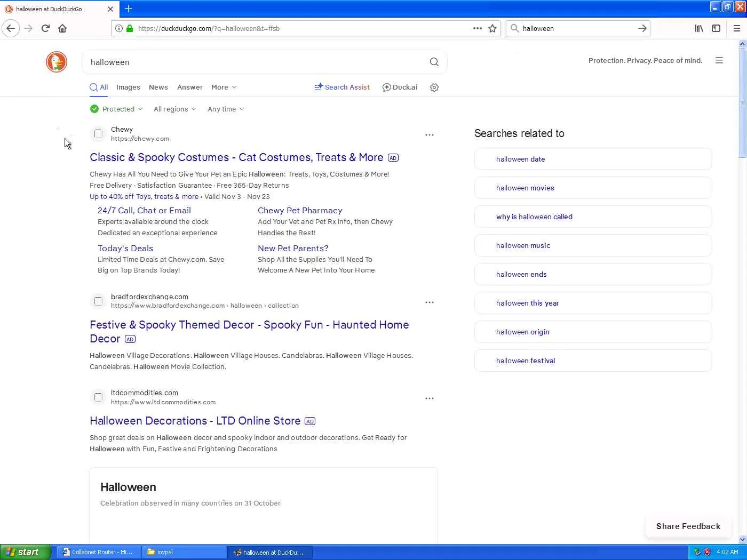Click red security shield tray icon
747x560 pixels.
[708, 552]
